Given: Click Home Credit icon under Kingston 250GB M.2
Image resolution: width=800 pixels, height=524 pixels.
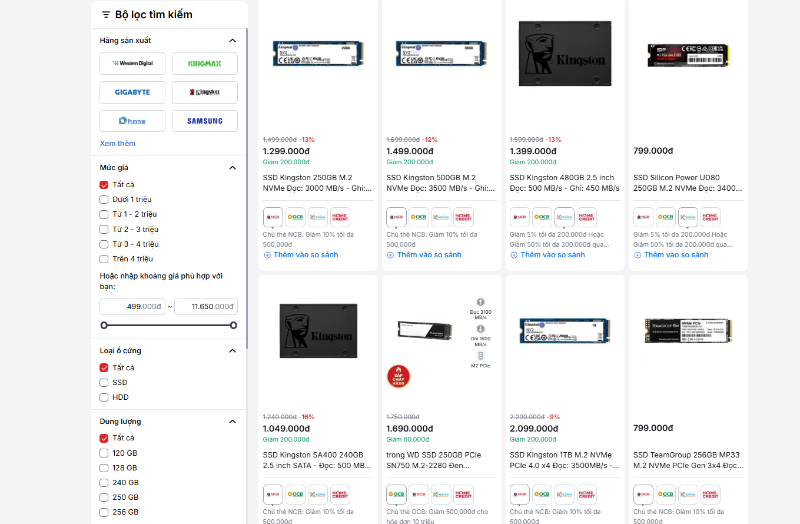Looking at the screenshot, I should point(340,217).
